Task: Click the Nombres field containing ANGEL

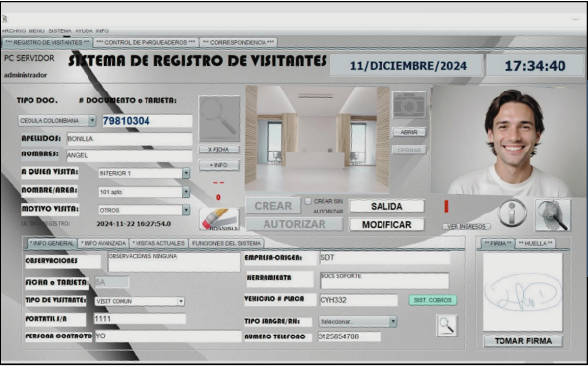Action: (x=129, y=155)
